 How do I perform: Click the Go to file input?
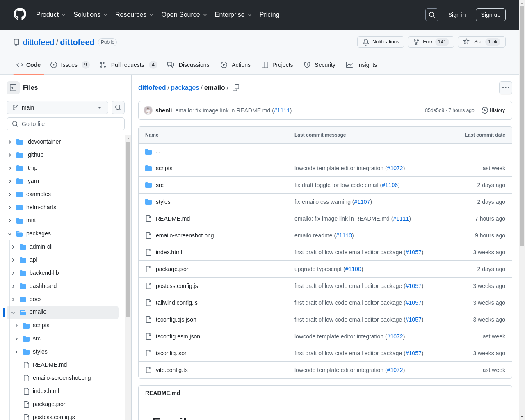[x=66, y=124]
